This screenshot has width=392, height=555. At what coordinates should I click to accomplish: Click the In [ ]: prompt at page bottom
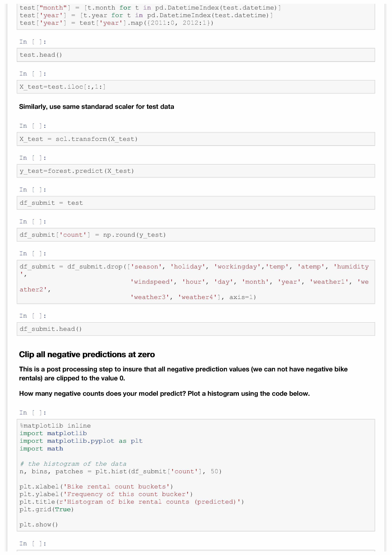(33, 544)
